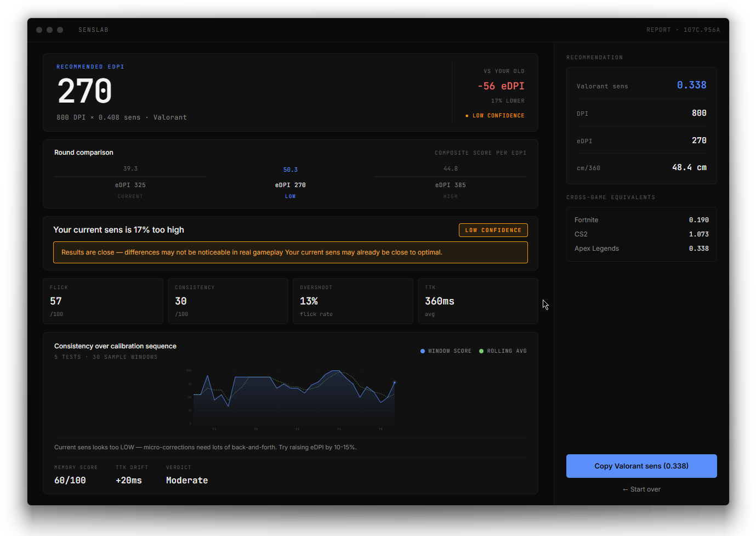Toggle WINDOW SCORE legend dot
This screenshot has width=756, height=536.
click(423, 351)
